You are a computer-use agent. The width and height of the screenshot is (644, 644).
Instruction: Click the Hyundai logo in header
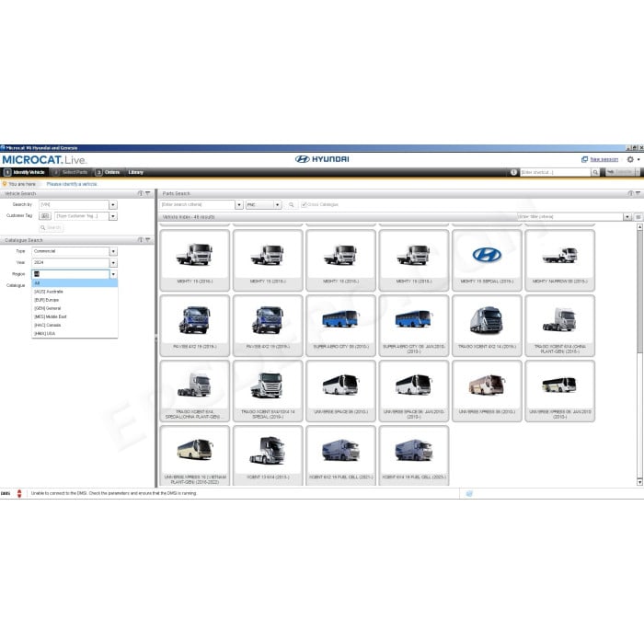(x=322, y=159)
